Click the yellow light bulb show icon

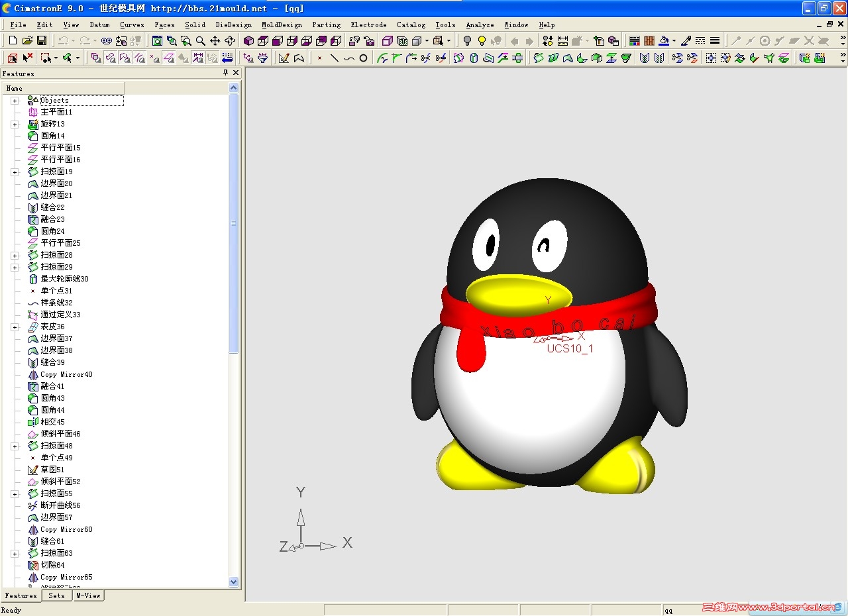(x=482, y=40)
